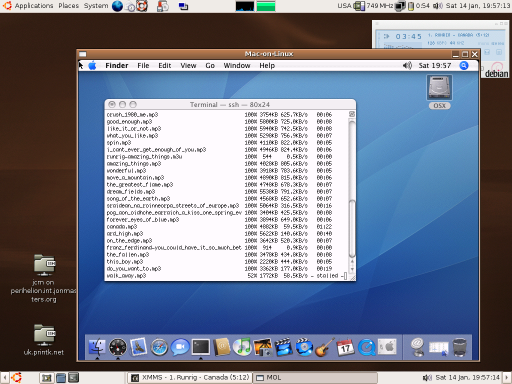Click the bottom panel volume icon

pos(427,378)
